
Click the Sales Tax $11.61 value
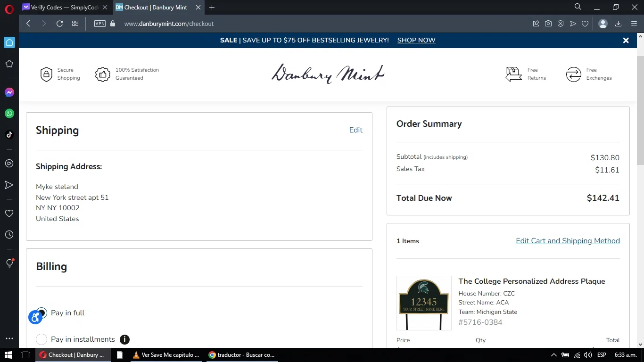click(x=607, y=170)
